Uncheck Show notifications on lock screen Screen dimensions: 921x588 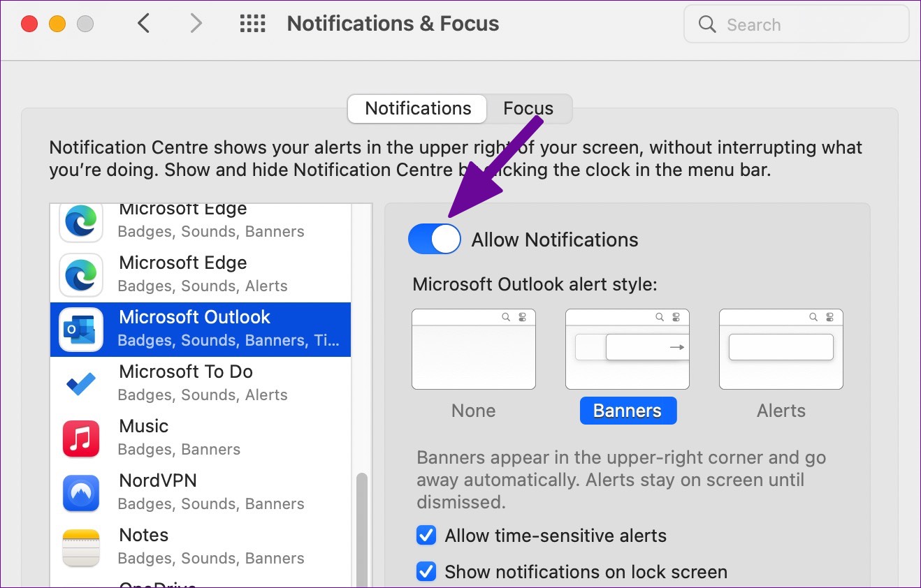(426, 572)
